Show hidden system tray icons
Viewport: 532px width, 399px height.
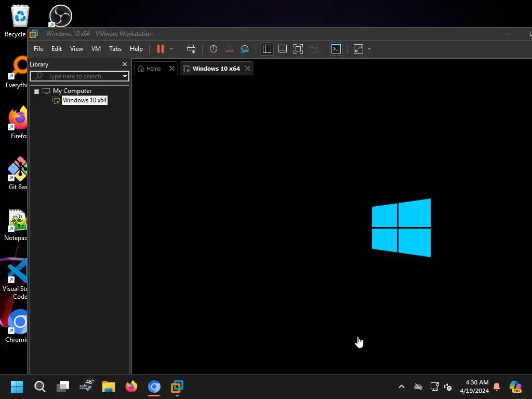(402, 387)
